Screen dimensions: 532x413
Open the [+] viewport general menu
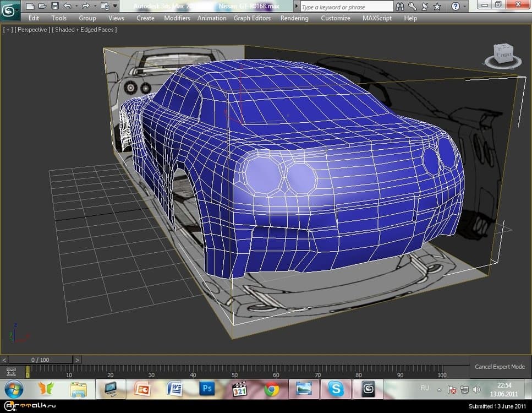tap(8, 30)
